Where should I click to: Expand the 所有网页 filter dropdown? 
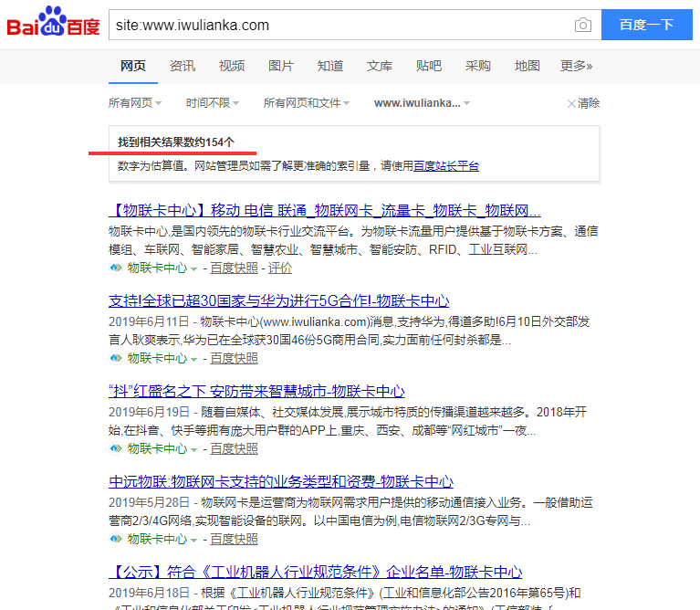135,103
